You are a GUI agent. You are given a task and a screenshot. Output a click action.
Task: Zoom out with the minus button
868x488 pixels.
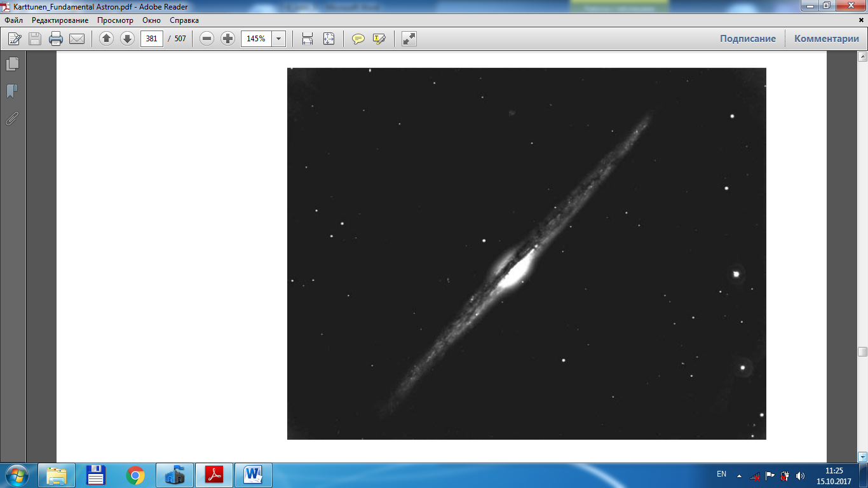(x=207, y=39)
